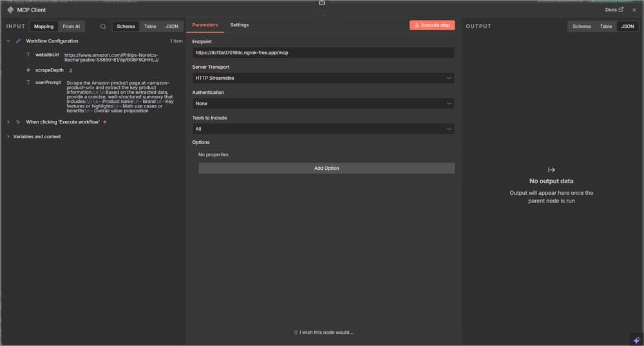Image resolution: width=644 pixels, height=346 pixels.
Task: Open the Docs link
Action: (614, 10)
